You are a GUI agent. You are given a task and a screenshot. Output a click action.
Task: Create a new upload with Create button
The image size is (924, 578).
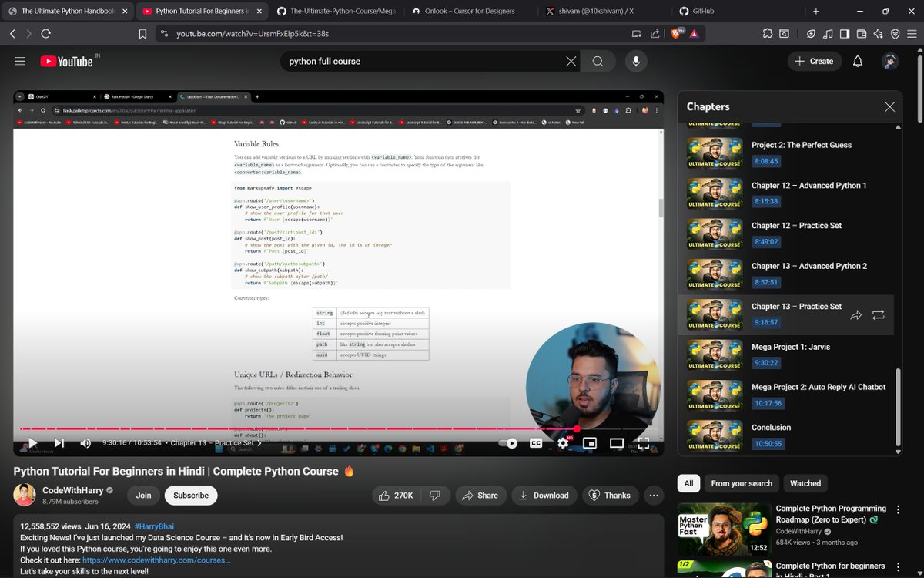815,61
